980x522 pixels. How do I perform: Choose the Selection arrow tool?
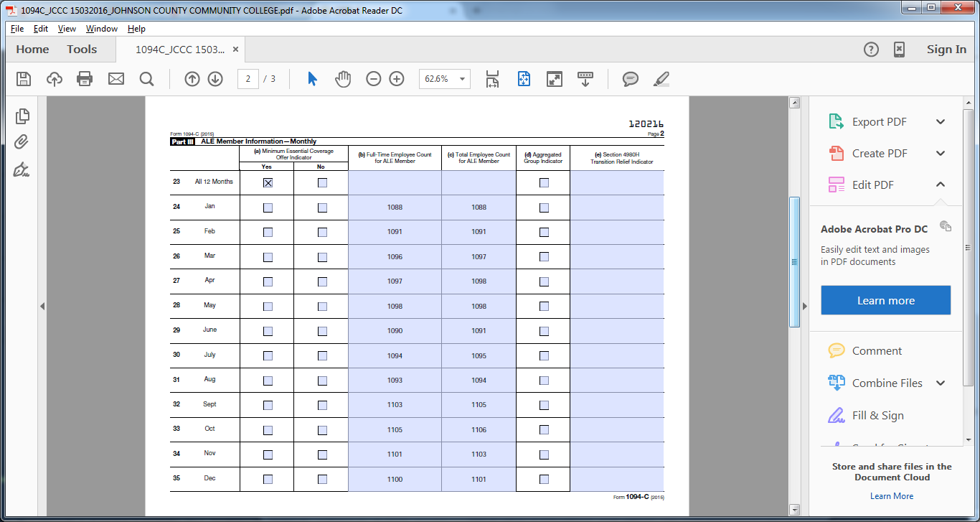[x=312, y=79]
